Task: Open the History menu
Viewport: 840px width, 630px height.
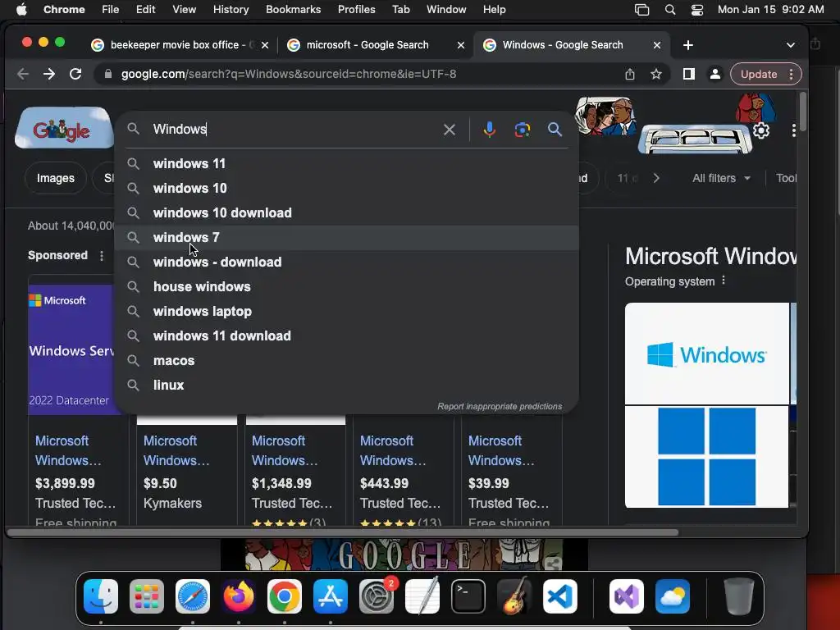Action: (231, 10)
